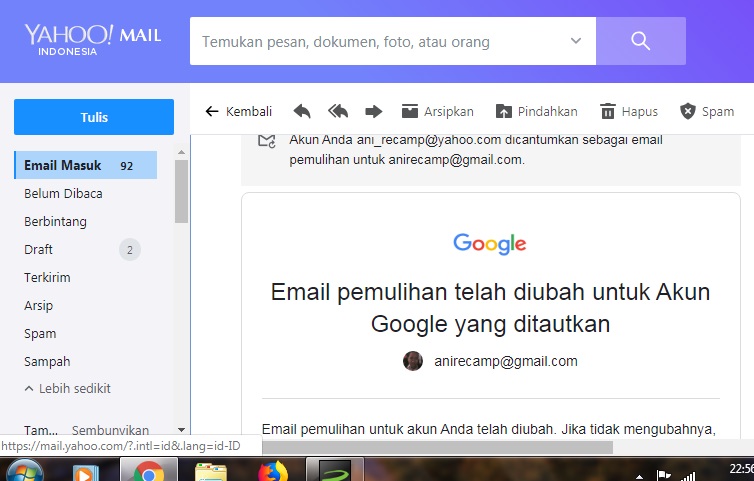Screen dimensions: 754x481
Task: Open the search options dropdown arrow
Action: point(576,41)
